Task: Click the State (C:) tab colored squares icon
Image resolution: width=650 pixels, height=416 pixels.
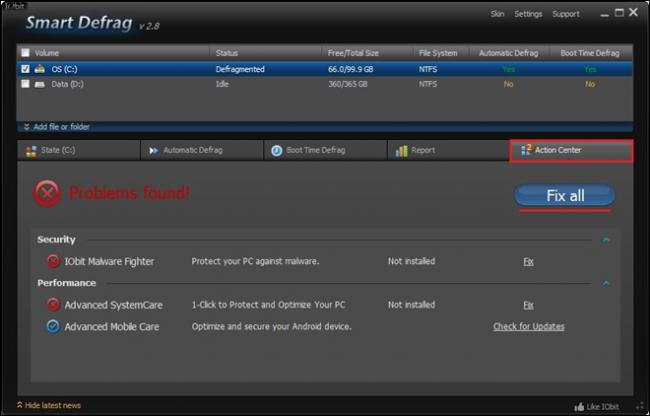Action: tap(31, 151)
